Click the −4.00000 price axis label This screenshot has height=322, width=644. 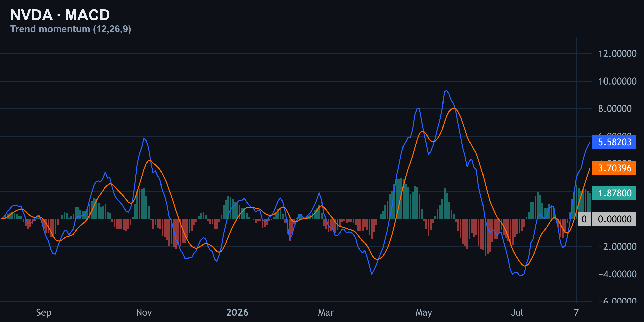[x=618, y=274]
